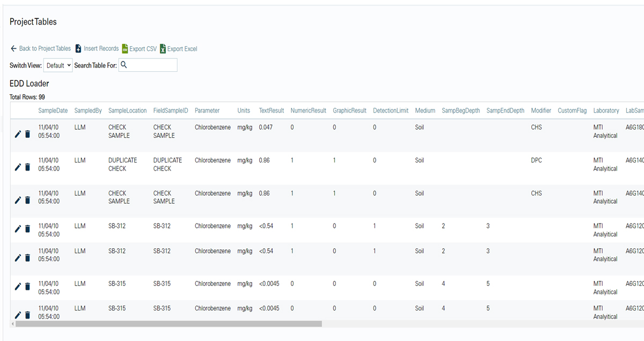Click the search magnifier icon
644x341 pixels.
[x=124, y=64]
